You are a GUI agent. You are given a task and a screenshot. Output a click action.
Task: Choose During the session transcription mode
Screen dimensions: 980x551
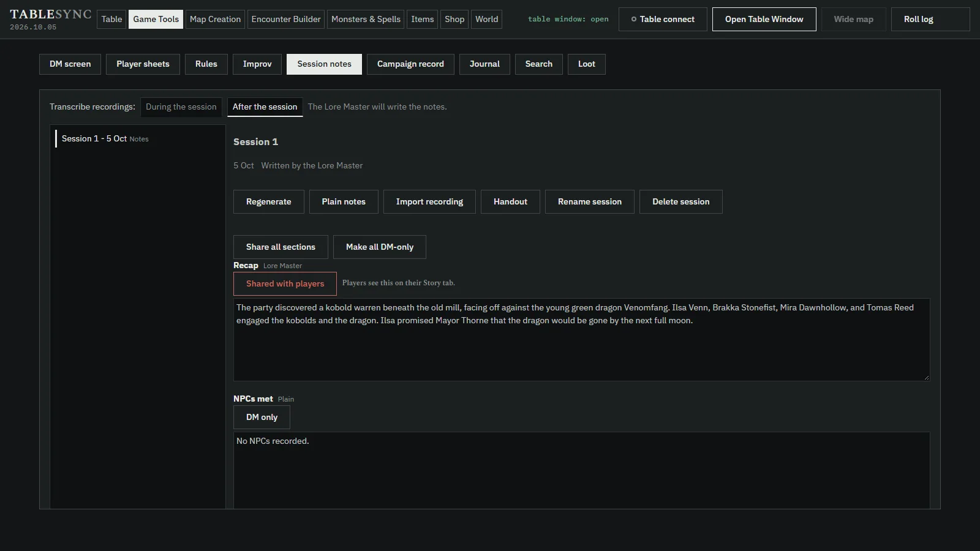pyautogui.click(x=181, y=107)
